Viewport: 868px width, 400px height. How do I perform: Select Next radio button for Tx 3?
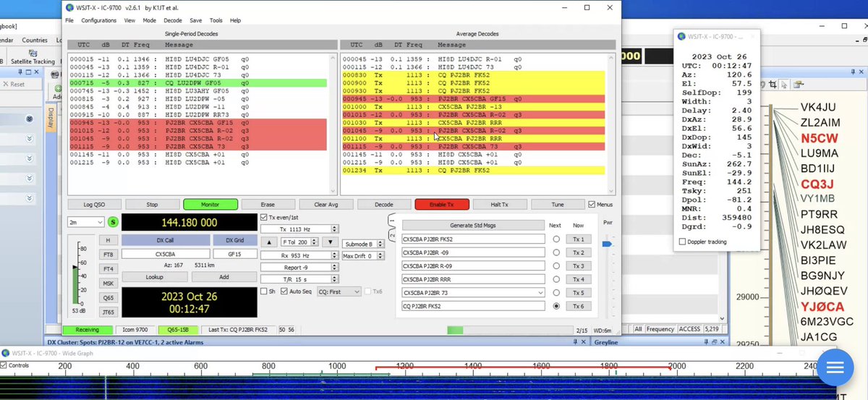click(x=556, y=265)
